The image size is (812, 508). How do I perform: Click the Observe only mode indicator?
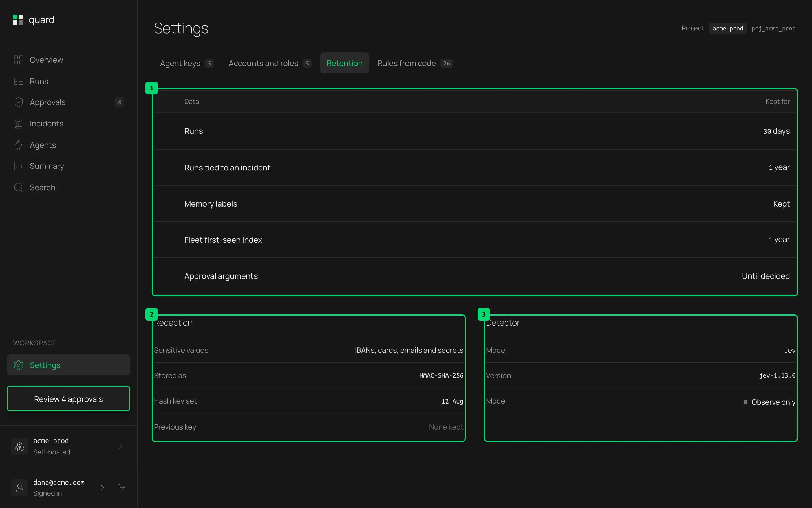[769, 402]
